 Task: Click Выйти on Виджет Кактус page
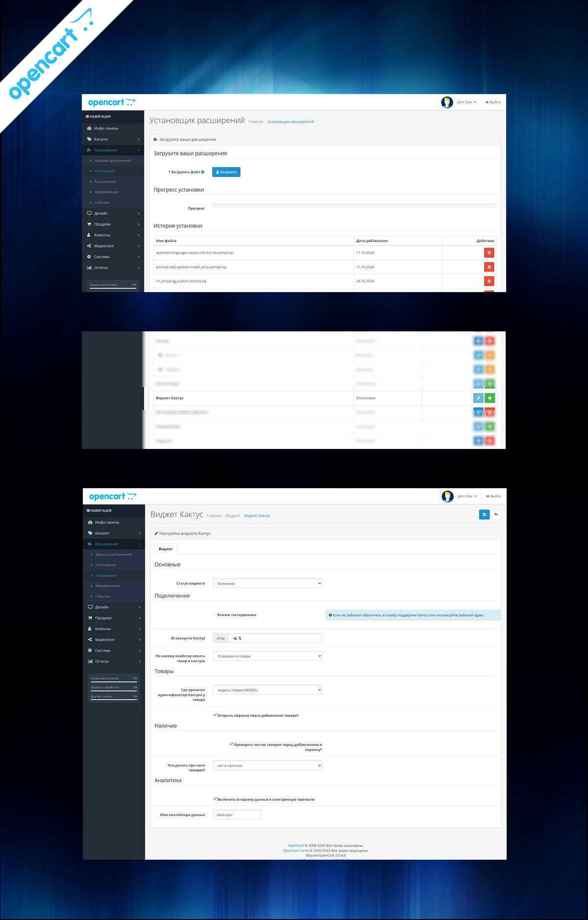pyautogui.click(x=493, y=497)
